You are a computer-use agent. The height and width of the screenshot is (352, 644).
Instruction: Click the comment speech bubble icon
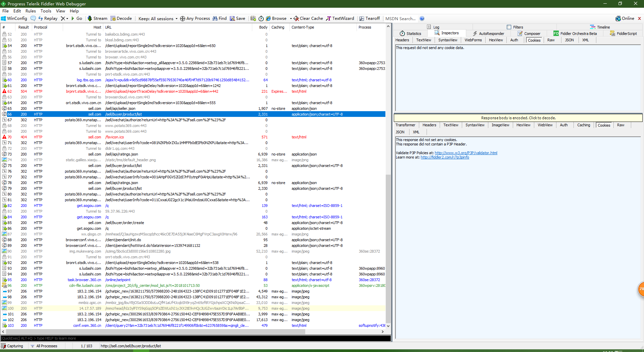(33, 18)
